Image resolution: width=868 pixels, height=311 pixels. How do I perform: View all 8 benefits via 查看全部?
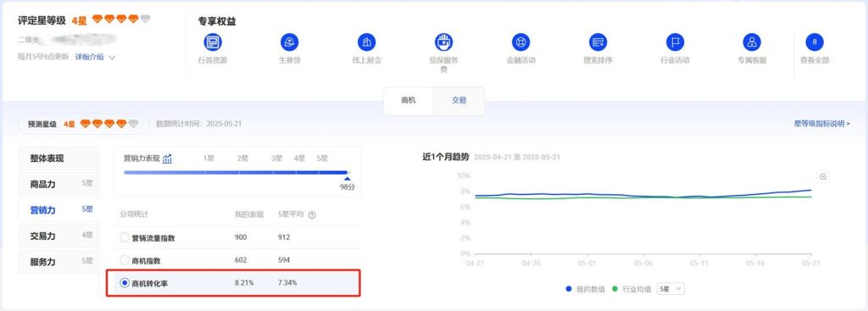tap(815, 42)
